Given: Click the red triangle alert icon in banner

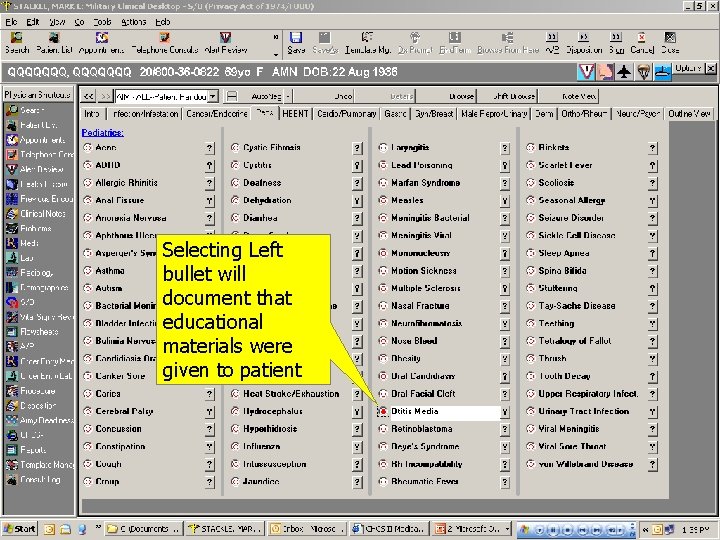Looking at the screenshot, I should tap(586, 72).
